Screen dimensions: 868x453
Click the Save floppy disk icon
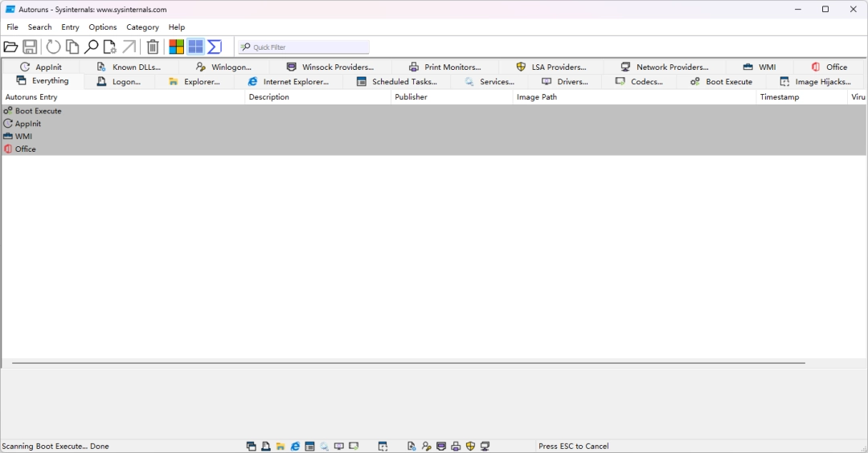click(x=30, y=47)
